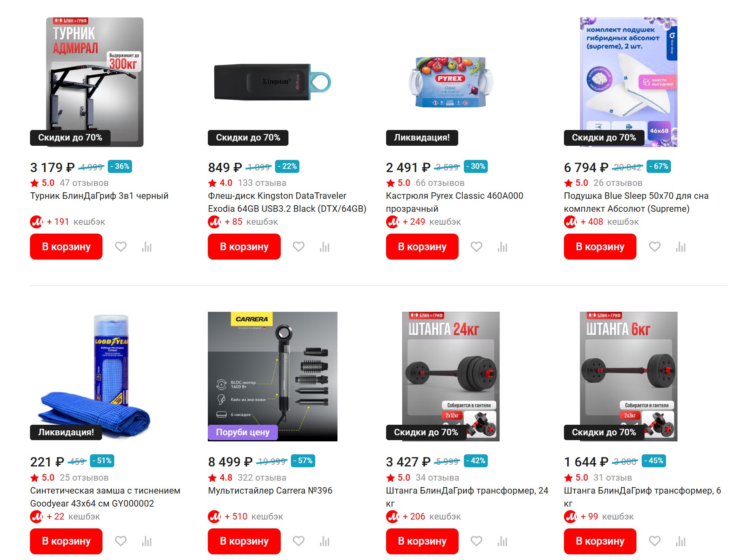Open Кастрюля Pyrex Classic 460A000 product link
743x560 pixels.
[x=455, y=202]
